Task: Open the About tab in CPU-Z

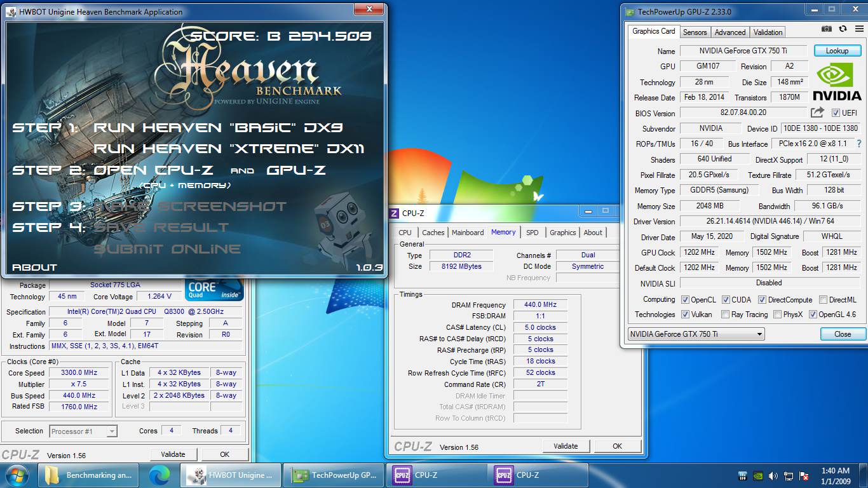Action: pyautogui.click(x=593, y=233)
